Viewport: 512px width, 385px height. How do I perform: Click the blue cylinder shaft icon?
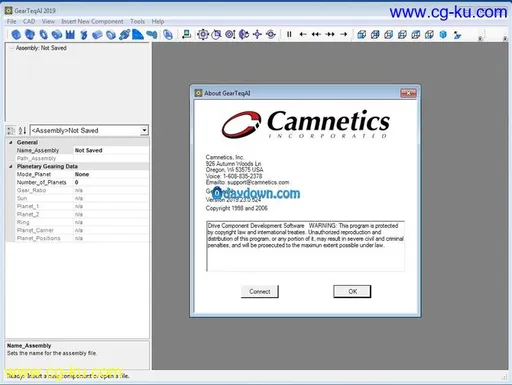97,34
